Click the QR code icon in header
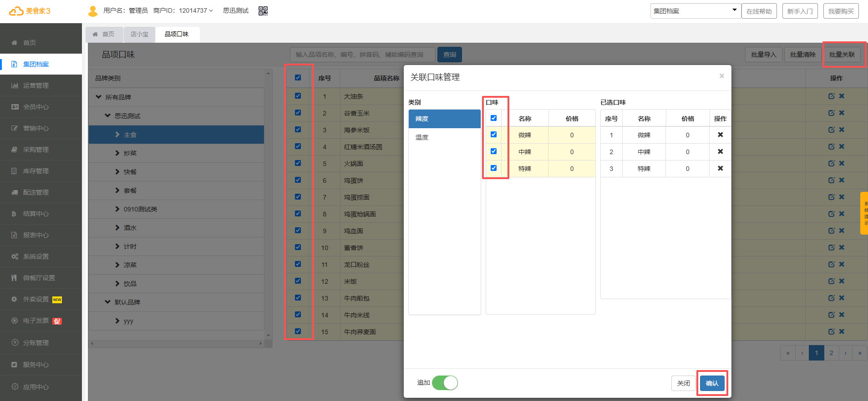The height and width of the screenshot is (401, 868). click(x=263, y=11)
